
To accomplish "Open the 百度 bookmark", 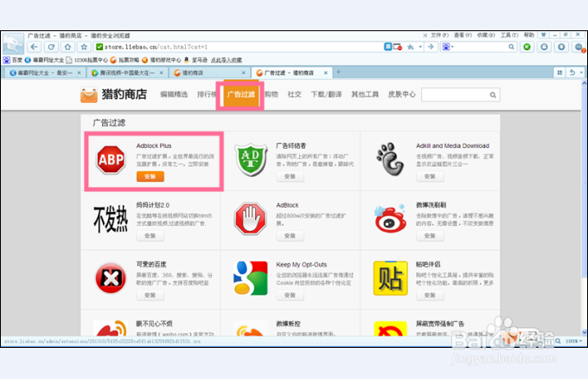I will (x=13, y=60).
